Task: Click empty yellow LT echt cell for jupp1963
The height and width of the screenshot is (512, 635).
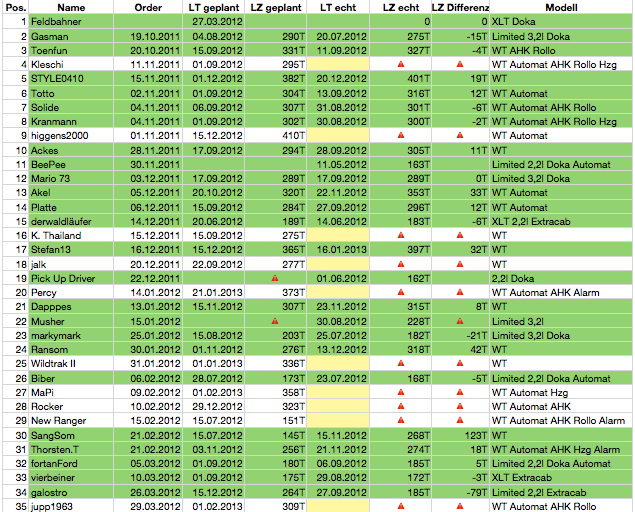Action: pyautogui.click(x=338, y=506)
